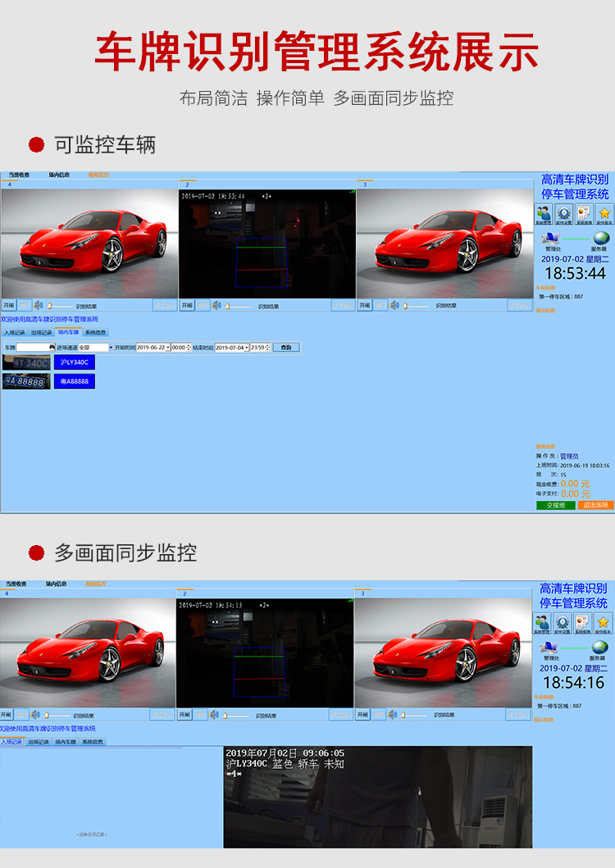Open 软件设置 gear icon in lower screenshot
Viewport: 615px width, 868px height.
pyautogui.click(x=563, y=623)
